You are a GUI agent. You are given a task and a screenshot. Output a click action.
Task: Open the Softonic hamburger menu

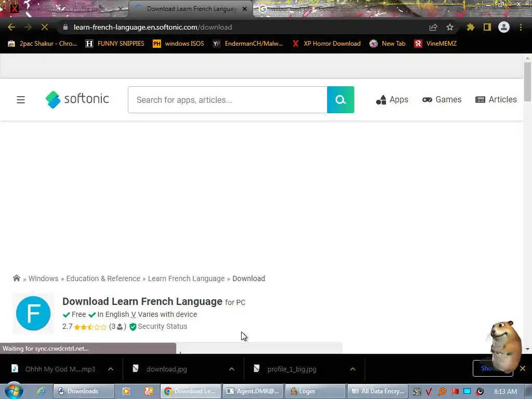pos(21,100)
